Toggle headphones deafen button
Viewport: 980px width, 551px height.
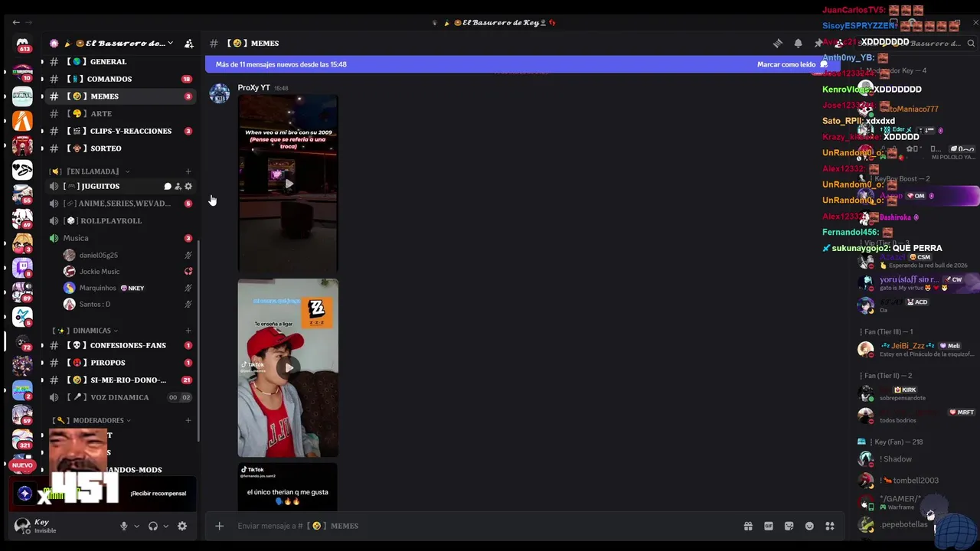click(153, 526)
